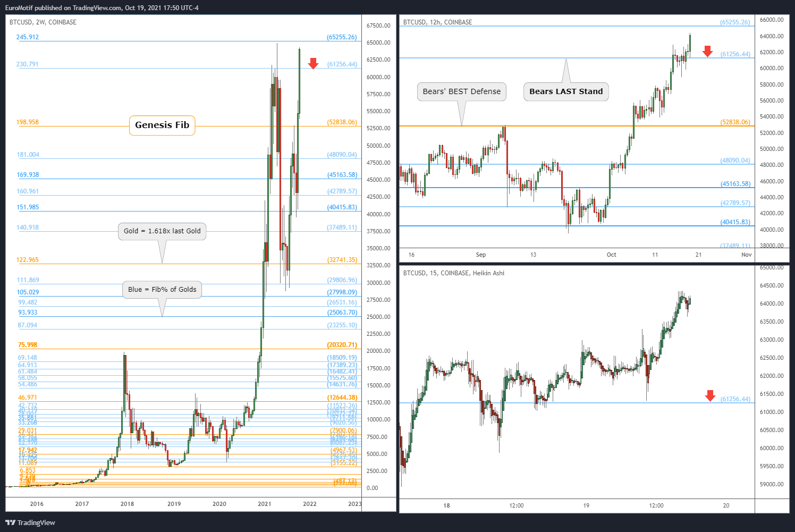The width and height of the screenshot is (795, 532).
Task: Click the 198.958 orange Fib label
Action: coord(28,122)
